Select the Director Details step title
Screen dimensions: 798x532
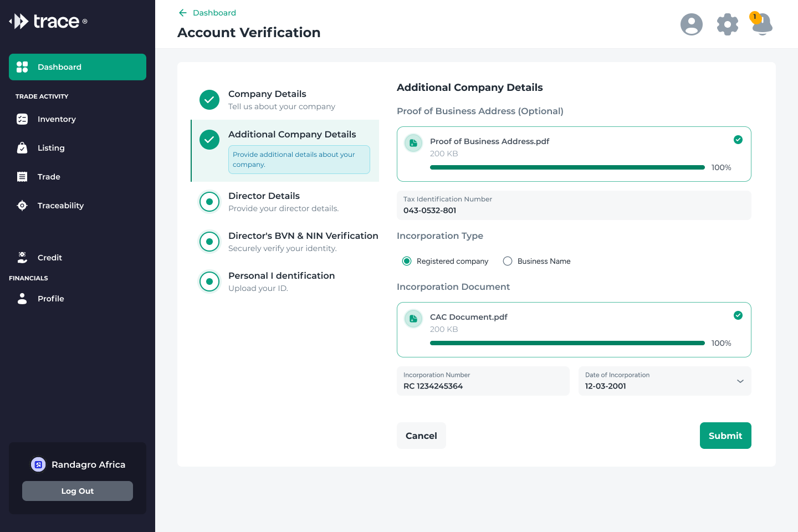coord(264,196)
